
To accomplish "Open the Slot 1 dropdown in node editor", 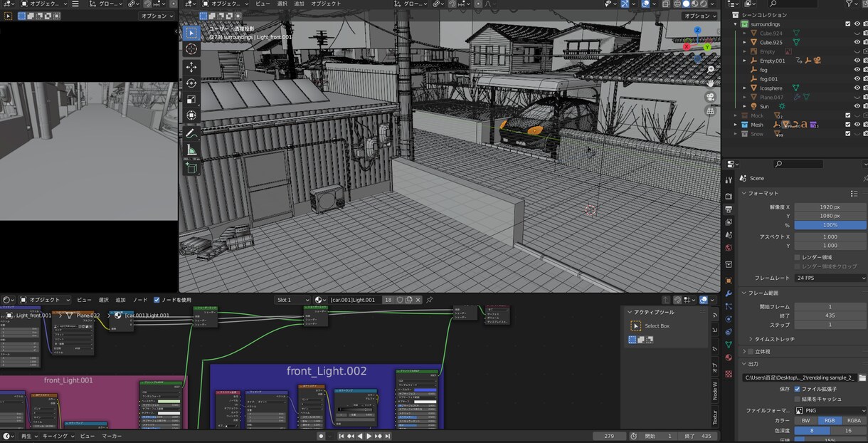I will 292,300.
